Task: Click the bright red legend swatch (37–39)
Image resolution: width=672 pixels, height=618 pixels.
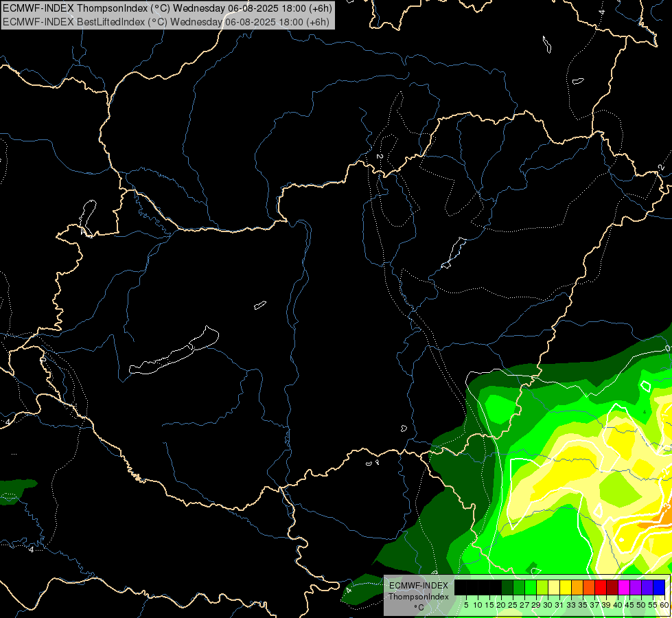Action: point(601,587)
